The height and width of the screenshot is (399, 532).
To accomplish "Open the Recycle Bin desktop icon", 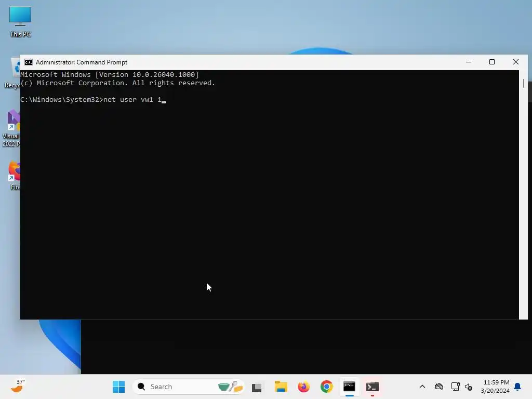I will click(x=12, y=73).
